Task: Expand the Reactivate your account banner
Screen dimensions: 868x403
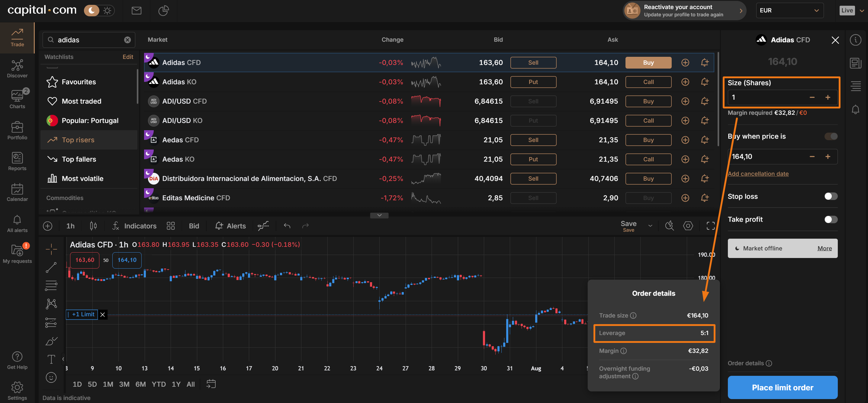Action: 684,11
